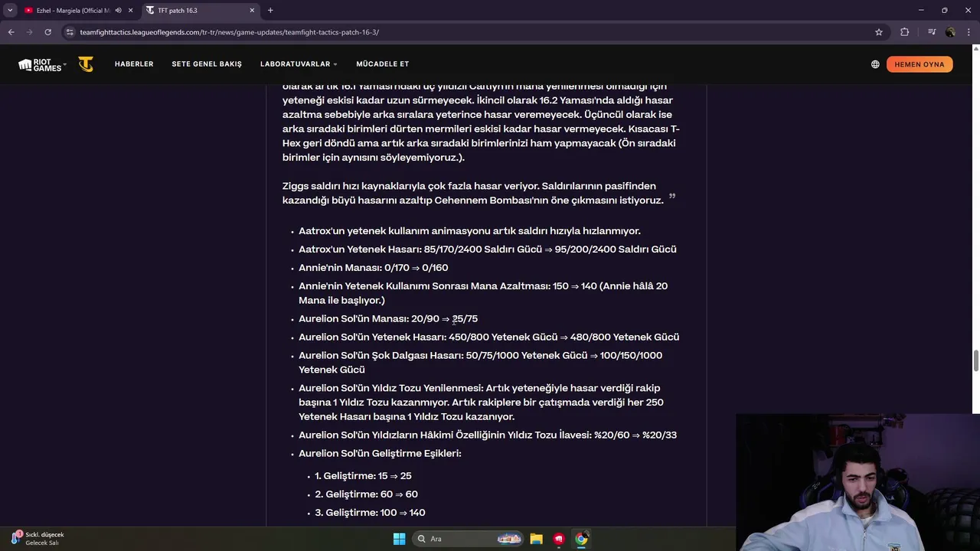Reload the page with refresh icon
This screenshot has width=980, height=551.
point(47,32)
